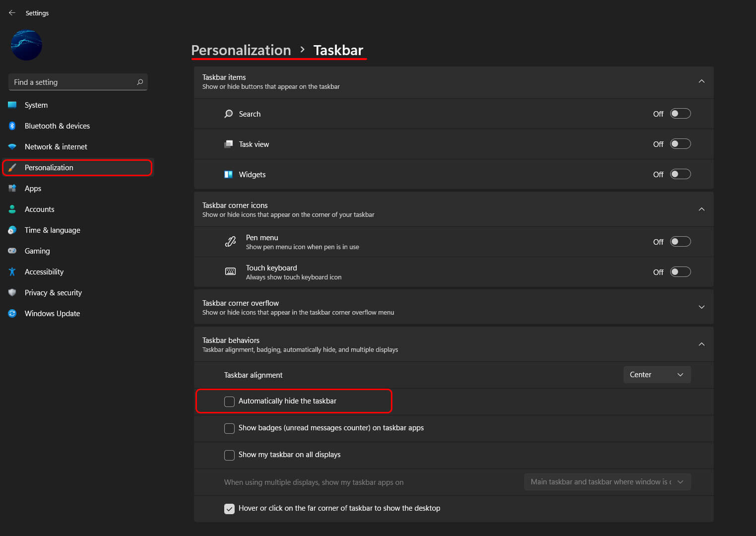756x536 pixels.
Task: Click the magnifier icon in search box
Action: [140, 82]
